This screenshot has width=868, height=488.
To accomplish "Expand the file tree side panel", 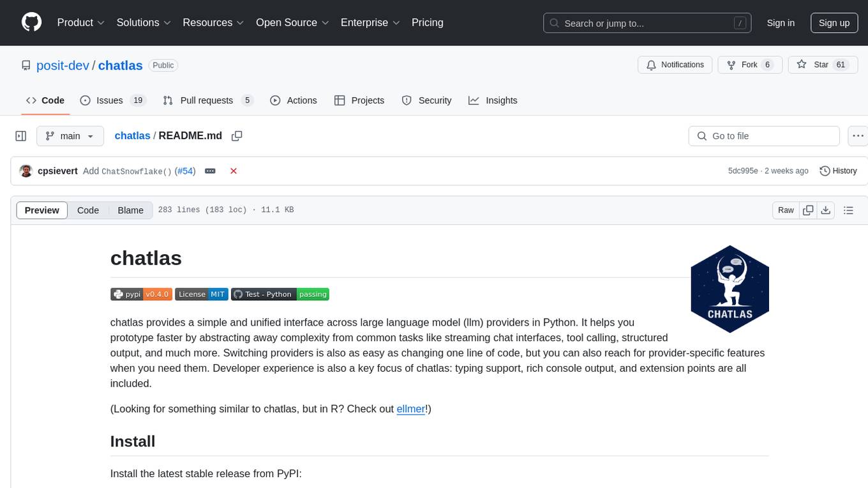I will click(21, 136).
